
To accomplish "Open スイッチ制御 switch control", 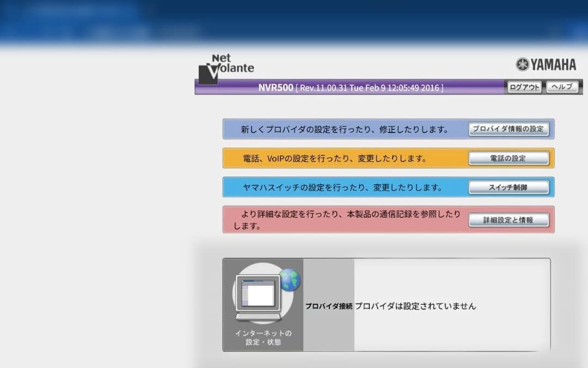I will pyautogui.click(x=509, y=187).
